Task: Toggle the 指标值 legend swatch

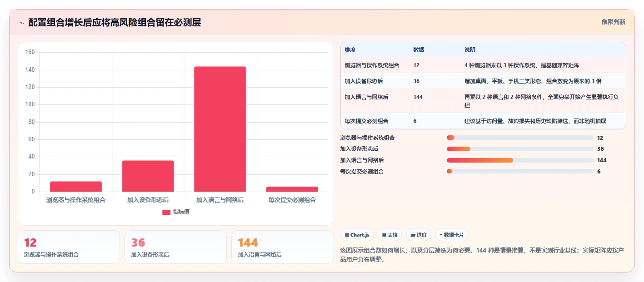Action: coord(166,212)
